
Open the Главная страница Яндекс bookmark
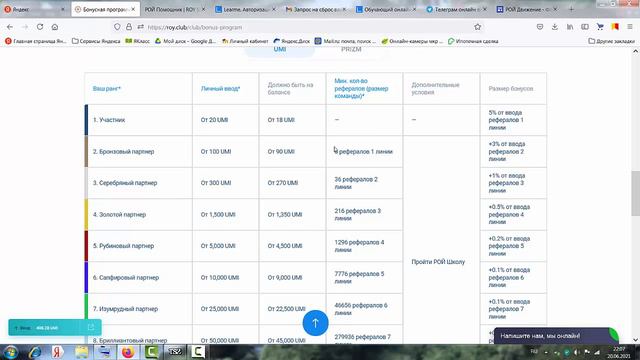click(x=36, y=41)
